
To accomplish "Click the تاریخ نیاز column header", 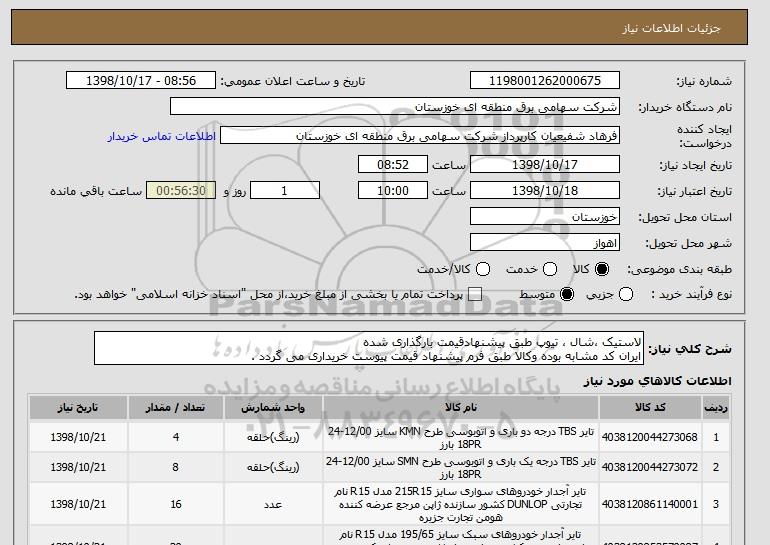I will click(x=78, y=408).
